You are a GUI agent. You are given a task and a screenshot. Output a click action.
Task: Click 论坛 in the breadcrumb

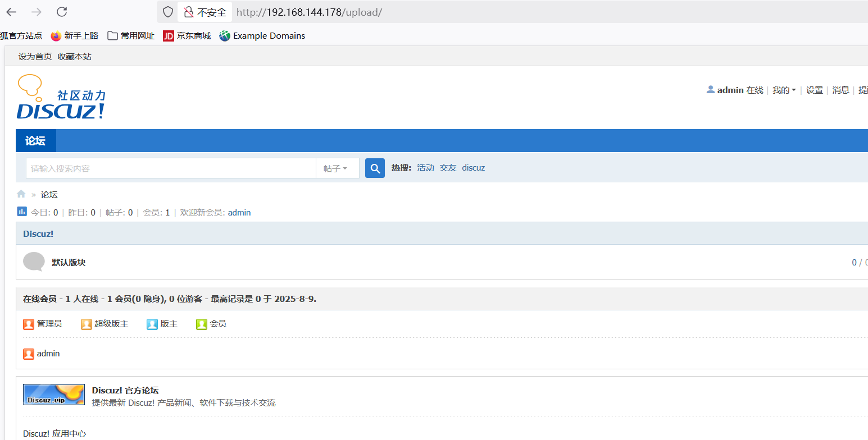pos(49,195)
